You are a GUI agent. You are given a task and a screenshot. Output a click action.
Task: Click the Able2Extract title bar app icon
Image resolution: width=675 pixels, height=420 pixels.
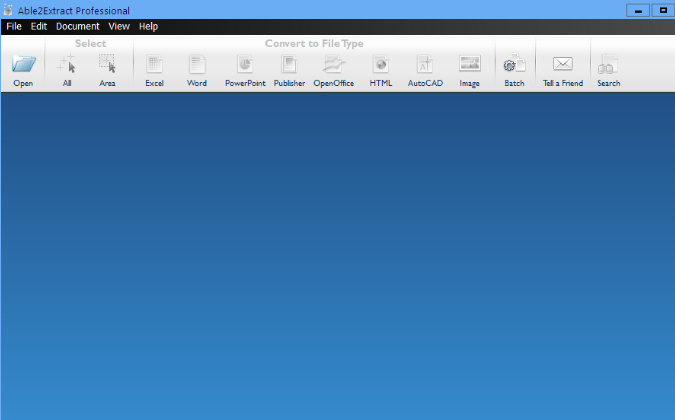pos(8,10)
